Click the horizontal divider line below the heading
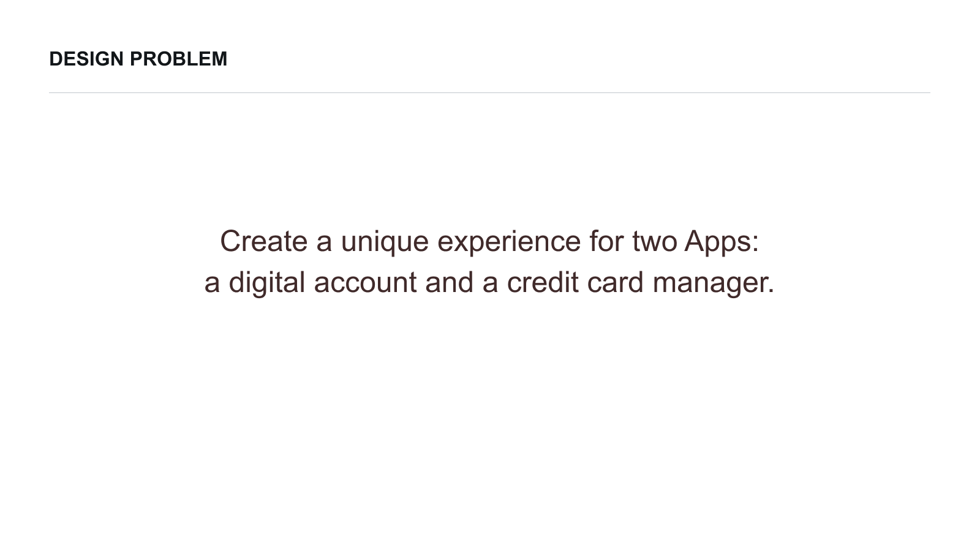The height and width of the screenshot is (551, 980). [489, 93]
